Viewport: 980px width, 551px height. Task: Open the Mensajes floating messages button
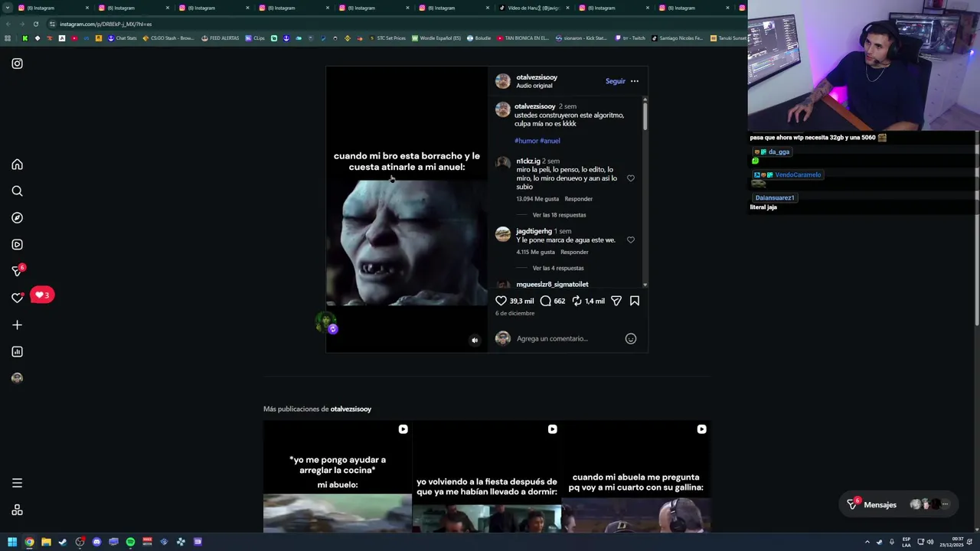pos(898,504)
